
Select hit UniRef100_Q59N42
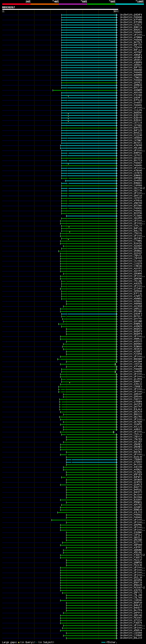point(131,251)
